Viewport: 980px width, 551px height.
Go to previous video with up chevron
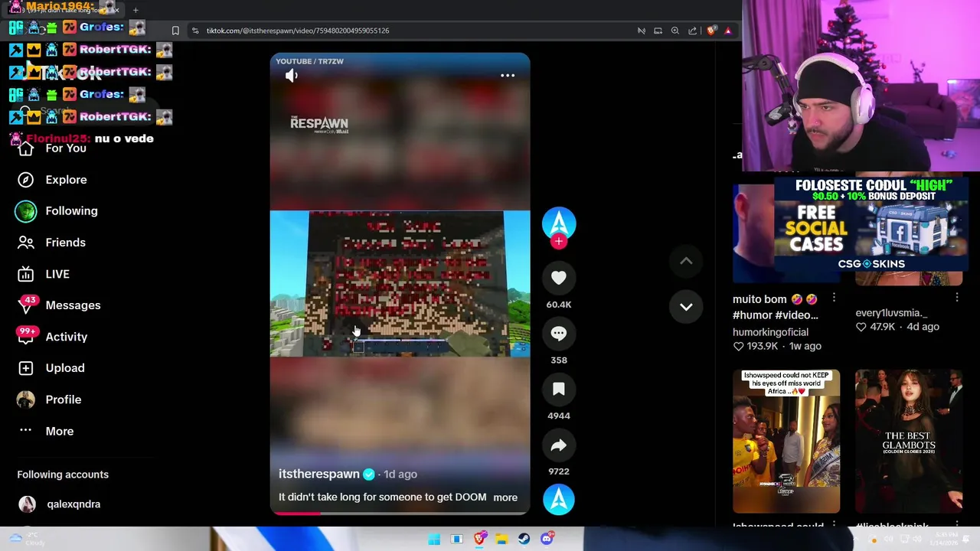click(x=686, y=261)
